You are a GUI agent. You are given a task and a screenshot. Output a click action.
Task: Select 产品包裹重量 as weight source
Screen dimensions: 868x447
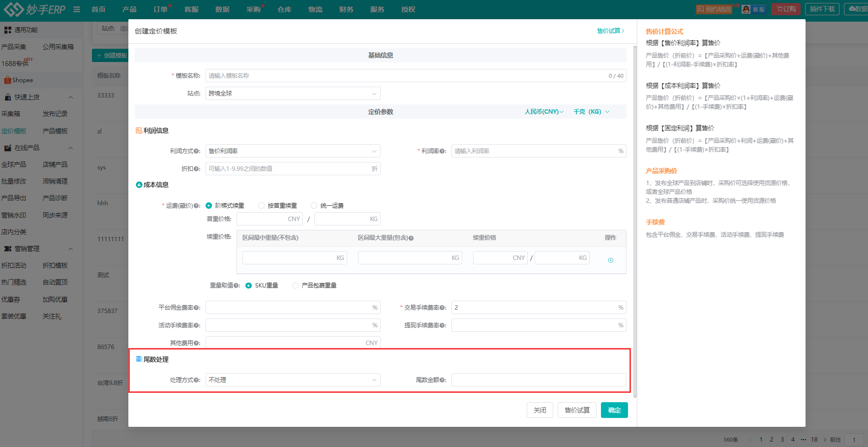coord(295,286)
